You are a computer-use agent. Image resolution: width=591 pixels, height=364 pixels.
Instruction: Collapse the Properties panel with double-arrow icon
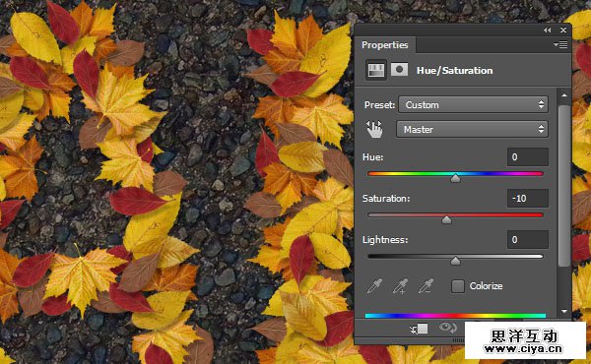[x=548, y=30]
